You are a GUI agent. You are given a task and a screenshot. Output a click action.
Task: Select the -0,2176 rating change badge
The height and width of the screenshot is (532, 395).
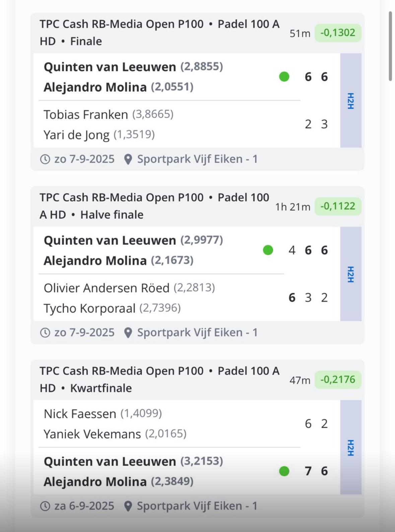[x=338, y=380]
